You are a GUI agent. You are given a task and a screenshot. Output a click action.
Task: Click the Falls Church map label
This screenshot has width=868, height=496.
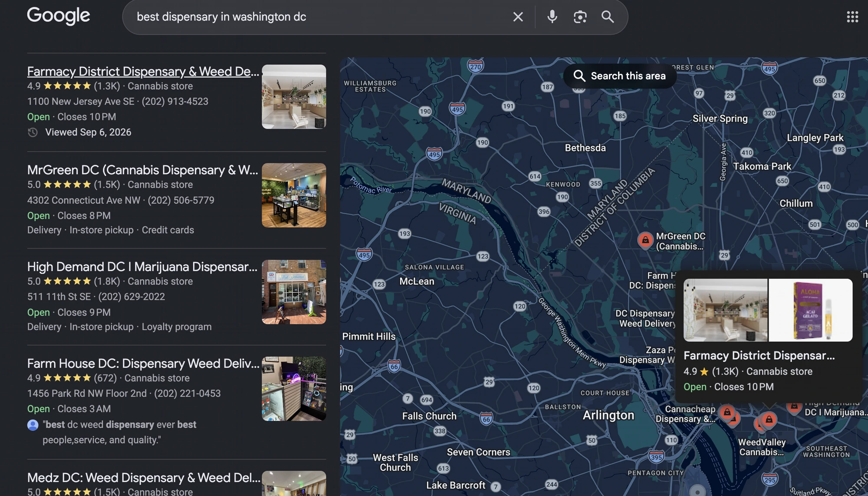(429, 416)
